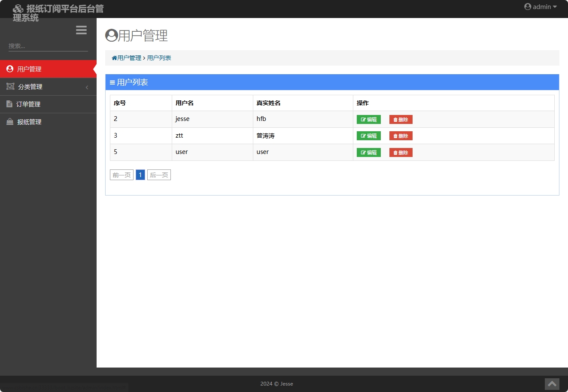Select 订单管理 in the sidebar
Image resolution: width=568 pixels, height=392 pixels.
(x=28, y=104)
